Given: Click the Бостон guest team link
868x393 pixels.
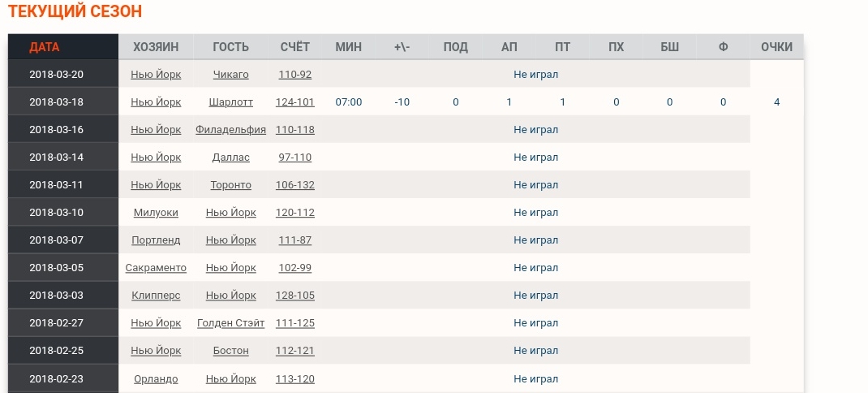Looking at the screenshot, I should click(230, 351).
